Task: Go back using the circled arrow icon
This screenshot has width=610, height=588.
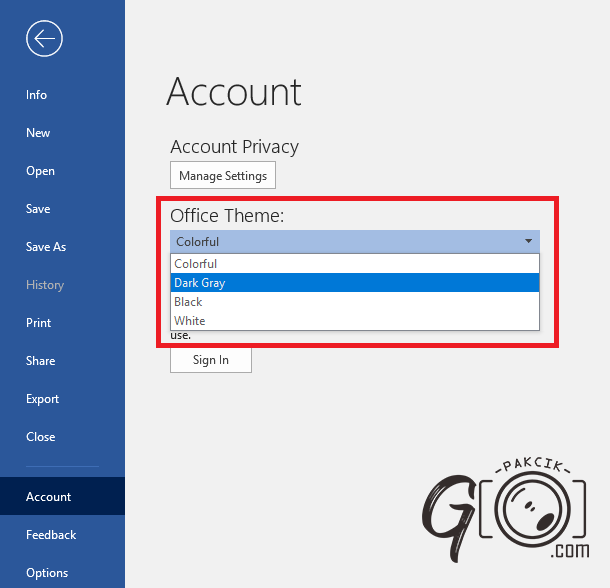Action: coord(44,39)
